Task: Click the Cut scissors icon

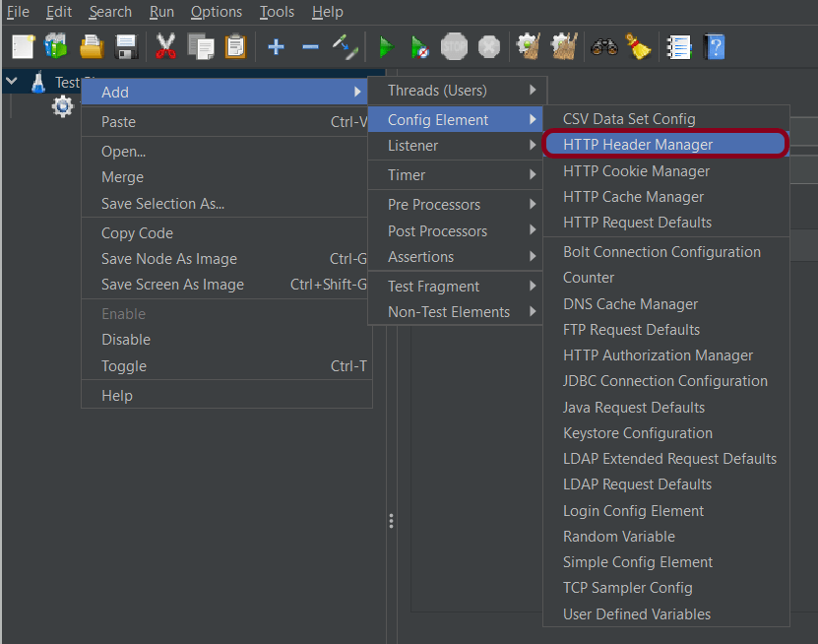Action: point(165,46)
